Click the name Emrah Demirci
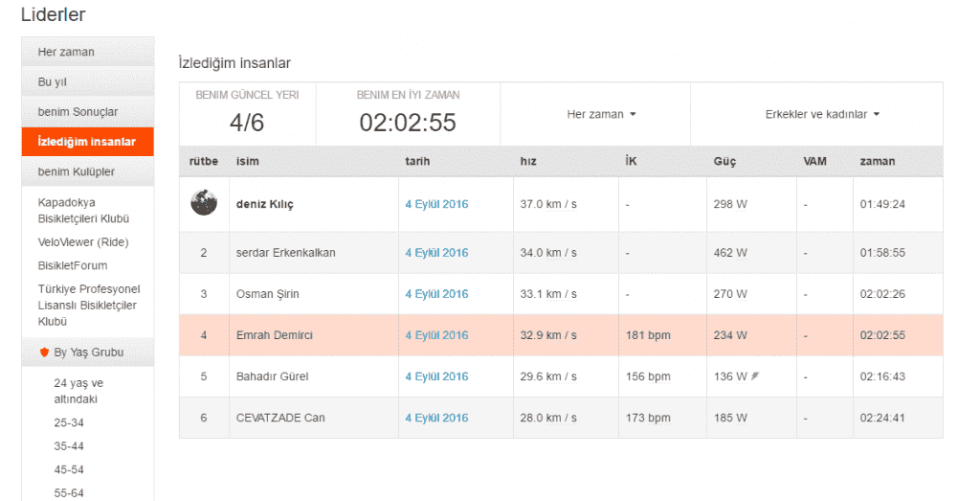 click(x=275, y=335)
